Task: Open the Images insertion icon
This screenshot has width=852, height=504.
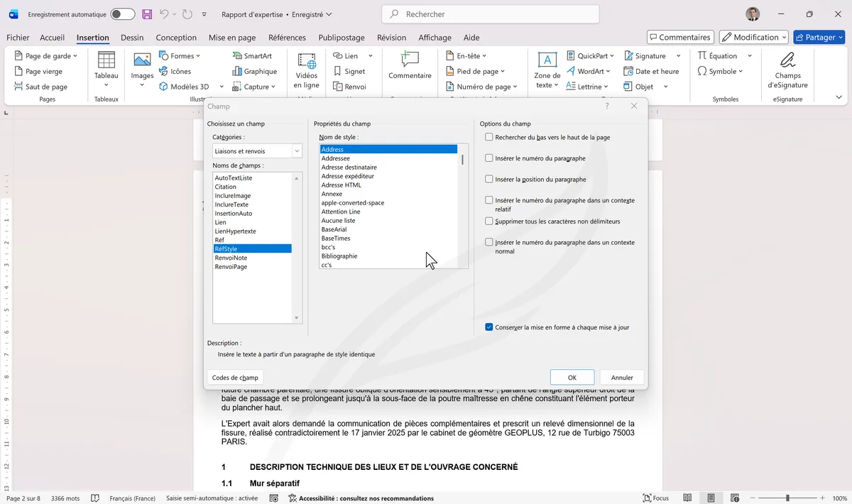Action: 142,62
